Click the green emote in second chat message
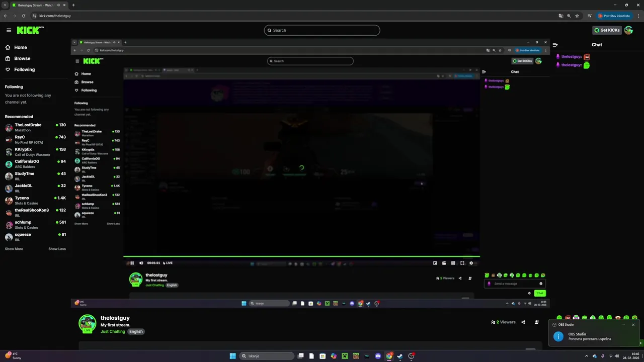644x362 pixels. 587,65
